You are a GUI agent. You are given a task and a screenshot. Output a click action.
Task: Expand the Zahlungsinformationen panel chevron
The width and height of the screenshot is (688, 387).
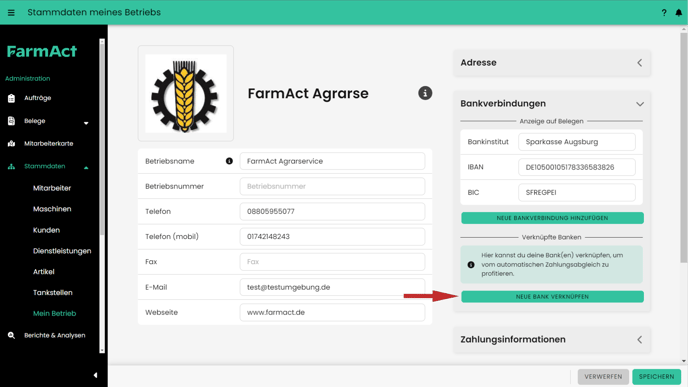click(640, 340)
